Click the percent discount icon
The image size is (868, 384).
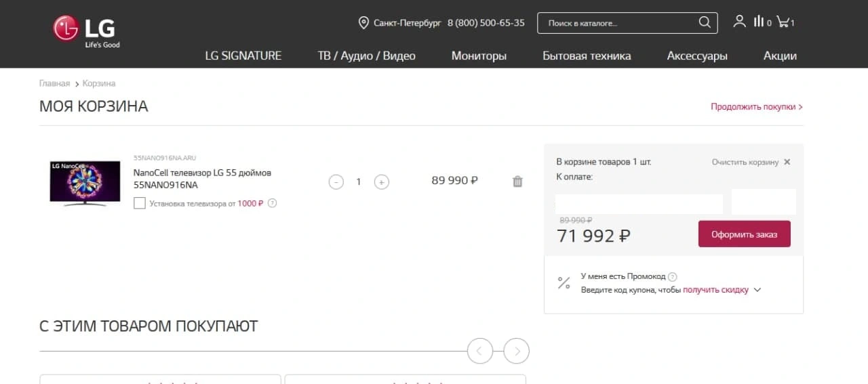(564, 283)
